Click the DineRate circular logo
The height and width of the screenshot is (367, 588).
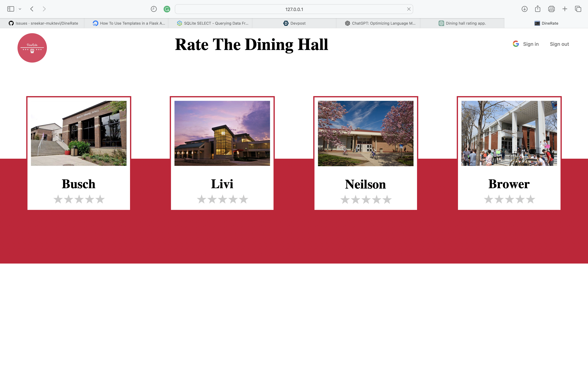tap(32, 48)
